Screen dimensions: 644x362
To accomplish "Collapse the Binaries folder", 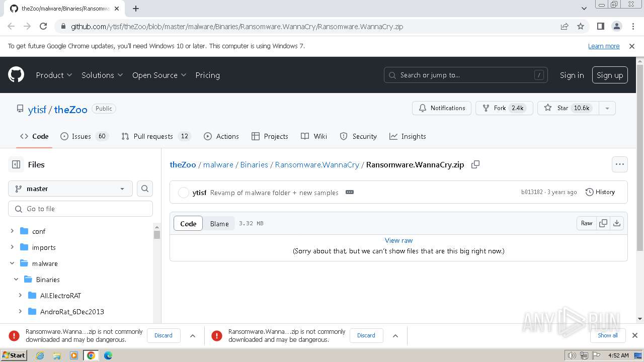I will 16,280.
